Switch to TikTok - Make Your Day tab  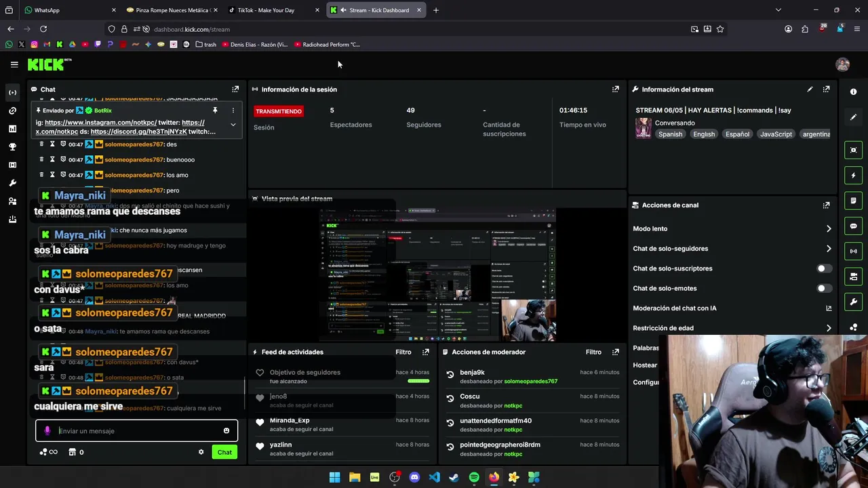pyautogui.click(x=273, y=10)
